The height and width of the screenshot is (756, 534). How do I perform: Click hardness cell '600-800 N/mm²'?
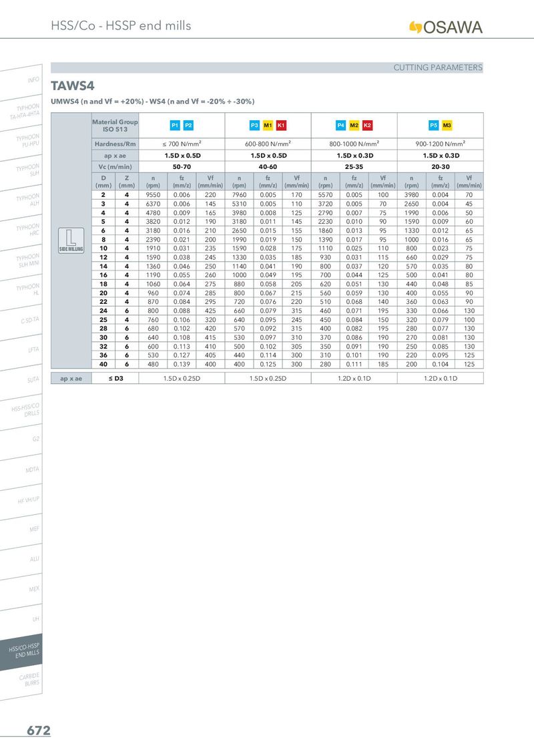click(268, 144)
